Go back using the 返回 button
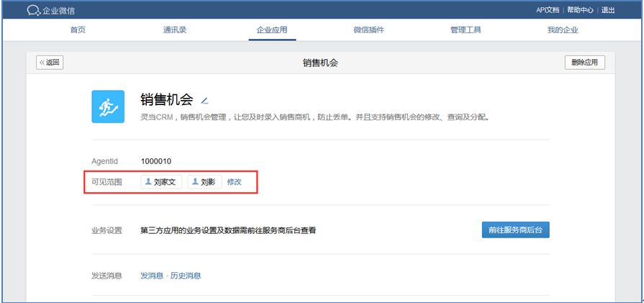 50,63
